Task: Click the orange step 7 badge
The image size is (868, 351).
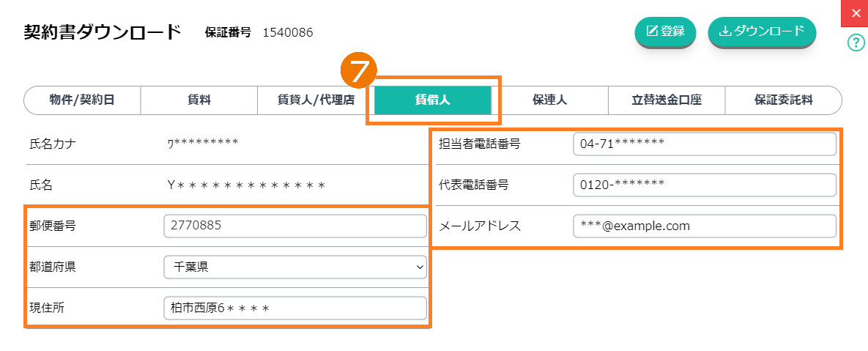Action: click(358, 73)
